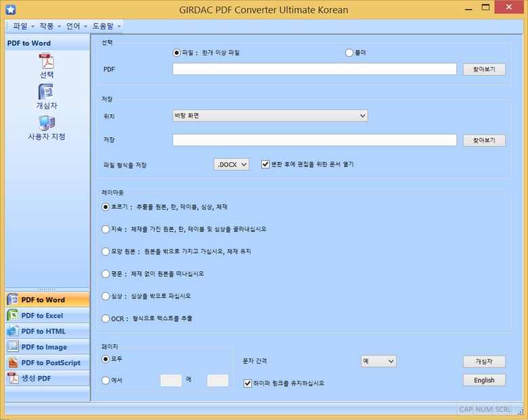Switch to PDF to Word mode
This screenshot has height=420, width=528.
pyautogui.click(x=47, y=300)
